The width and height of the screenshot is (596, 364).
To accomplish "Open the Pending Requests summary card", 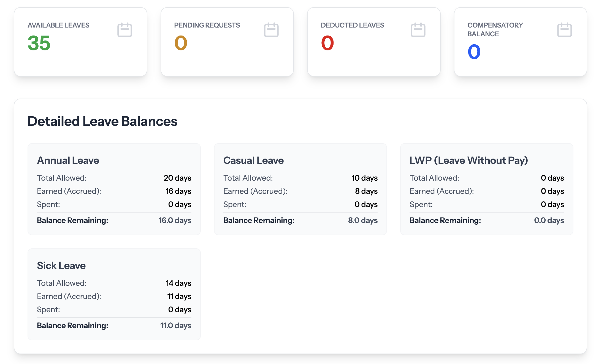I will (227, 41).
